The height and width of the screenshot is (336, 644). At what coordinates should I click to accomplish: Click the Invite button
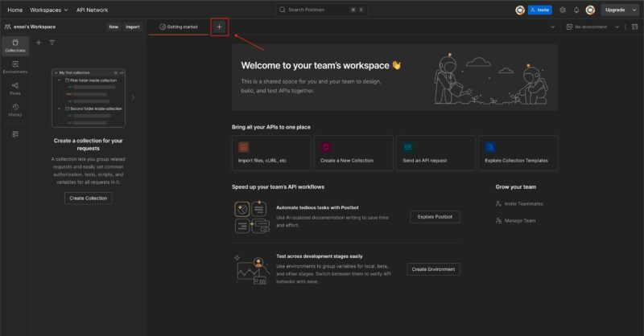pos(540,10)
